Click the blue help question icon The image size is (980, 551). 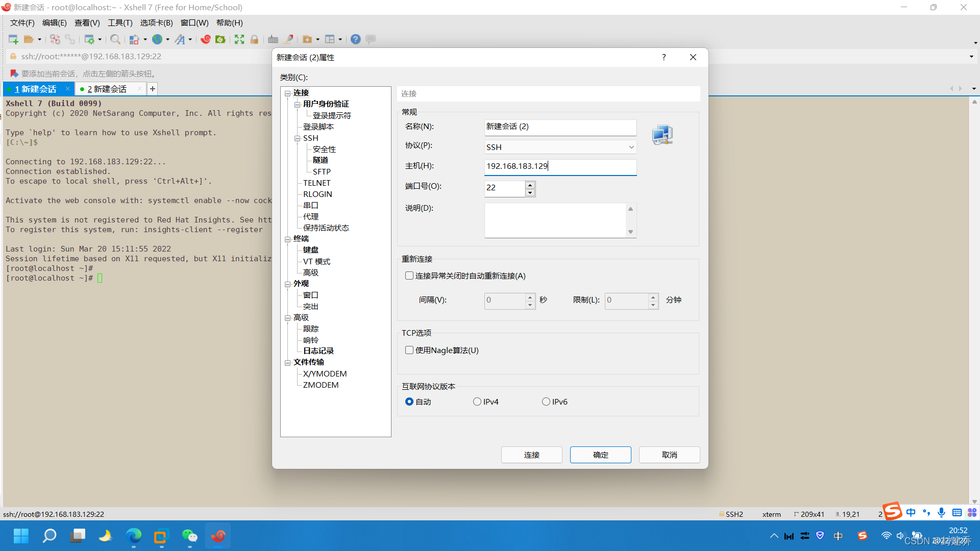point(356,39)
